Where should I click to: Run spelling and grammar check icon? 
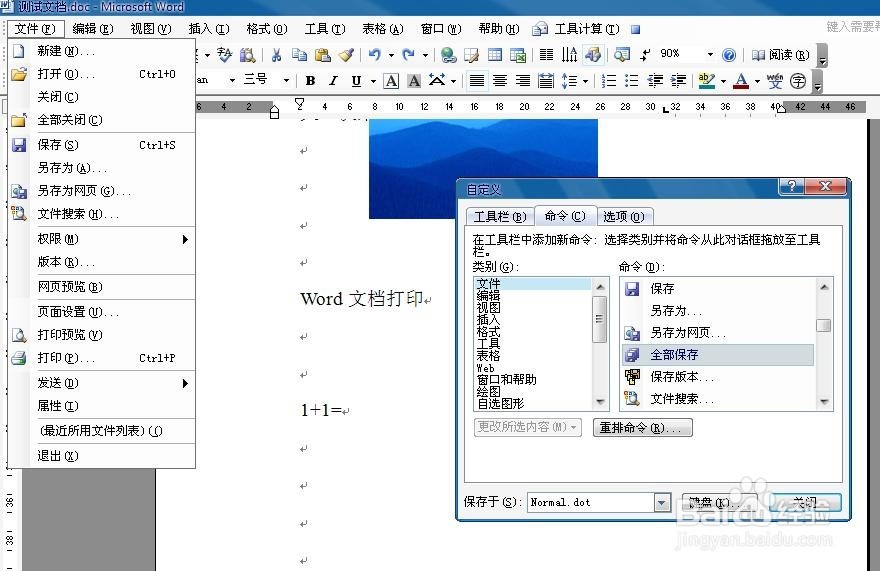coord(224,55)
